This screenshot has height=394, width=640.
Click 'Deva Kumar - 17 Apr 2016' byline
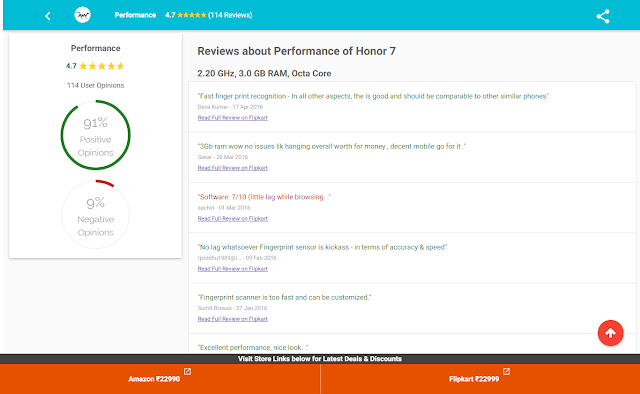[230, 107]
